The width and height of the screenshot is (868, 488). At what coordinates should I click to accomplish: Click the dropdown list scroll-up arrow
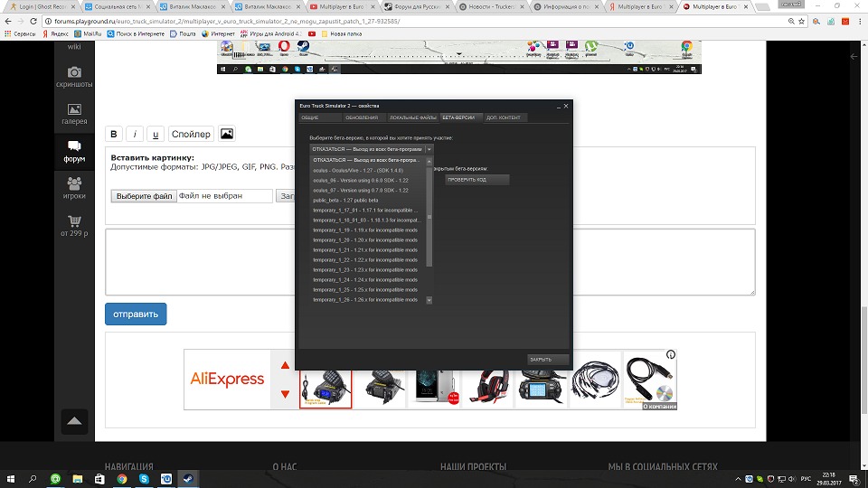pyautogui.click(x=429, y=162)
